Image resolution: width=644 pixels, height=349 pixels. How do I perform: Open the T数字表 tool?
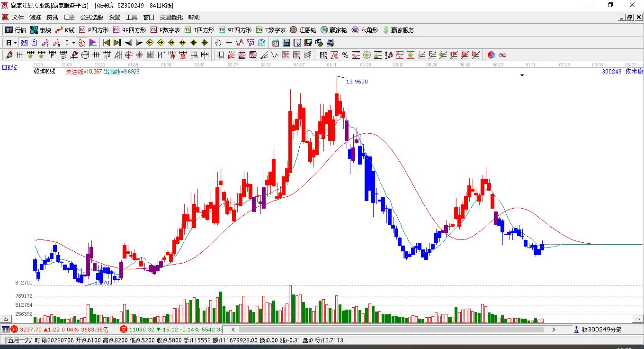pyautogui.click(x=271, y=30)
